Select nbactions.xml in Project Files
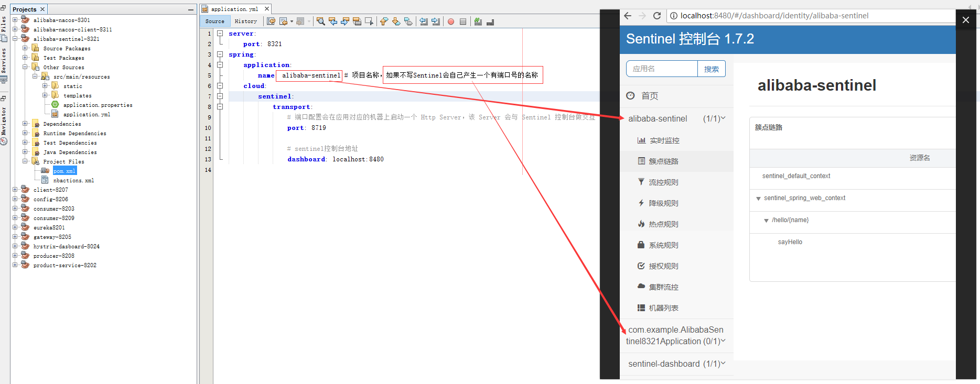 pos(73,180)
